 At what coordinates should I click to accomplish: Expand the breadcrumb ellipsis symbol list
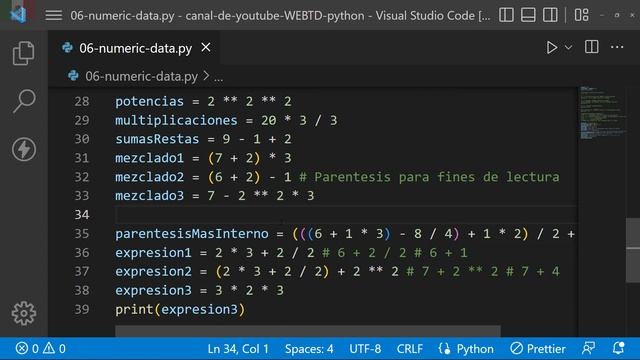click(x=219, y=77)
